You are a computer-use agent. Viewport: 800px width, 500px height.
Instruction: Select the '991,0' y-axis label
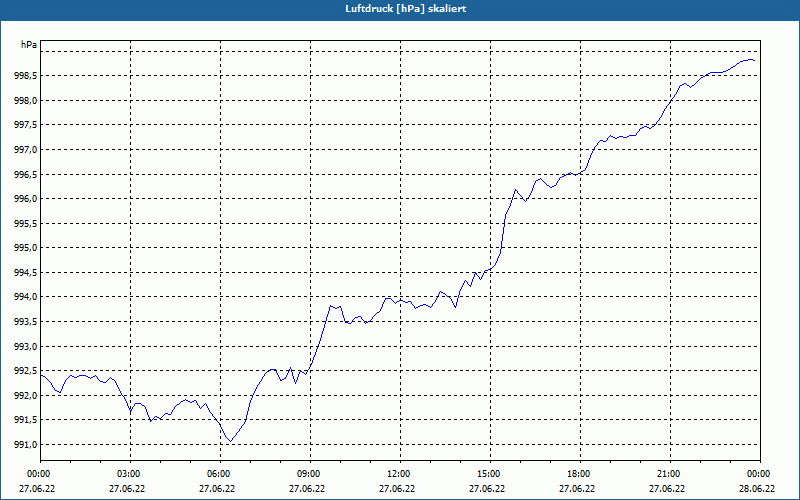27,445
